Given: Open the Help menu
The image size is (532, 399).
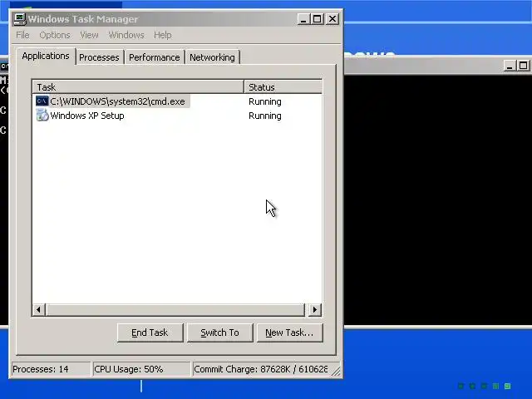Looking at the screenshot, I should (x=163, y=35).
